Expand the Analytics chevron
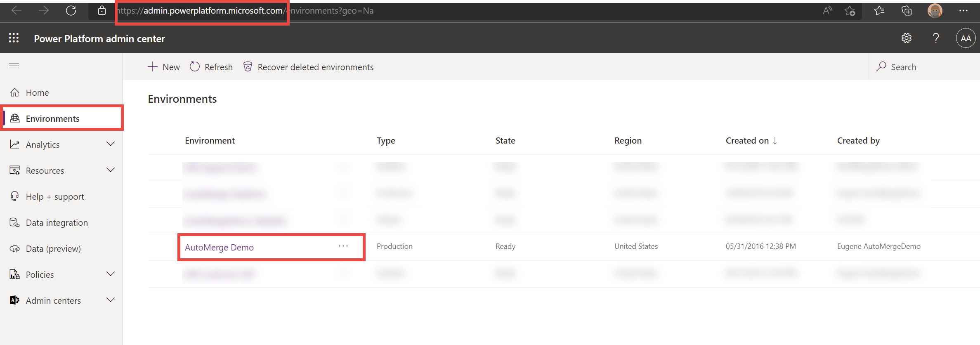The height and width of the screenshot is (345, 980). pyautogui.click(x=111, y=144)
